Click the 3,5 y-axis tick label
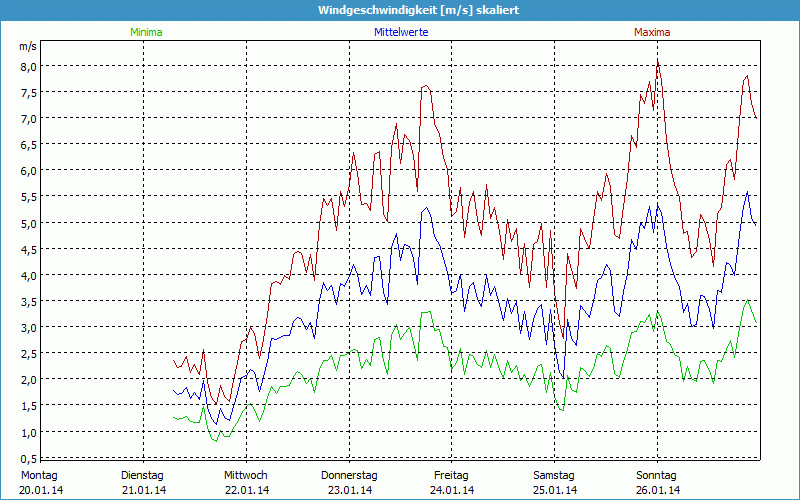 [27, 301]
